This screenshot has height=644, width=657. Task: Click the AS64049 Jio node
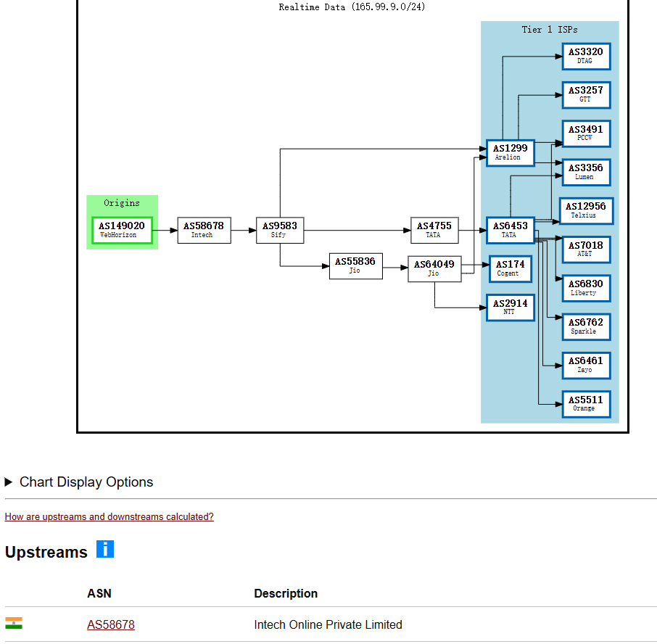click(434, 268)
